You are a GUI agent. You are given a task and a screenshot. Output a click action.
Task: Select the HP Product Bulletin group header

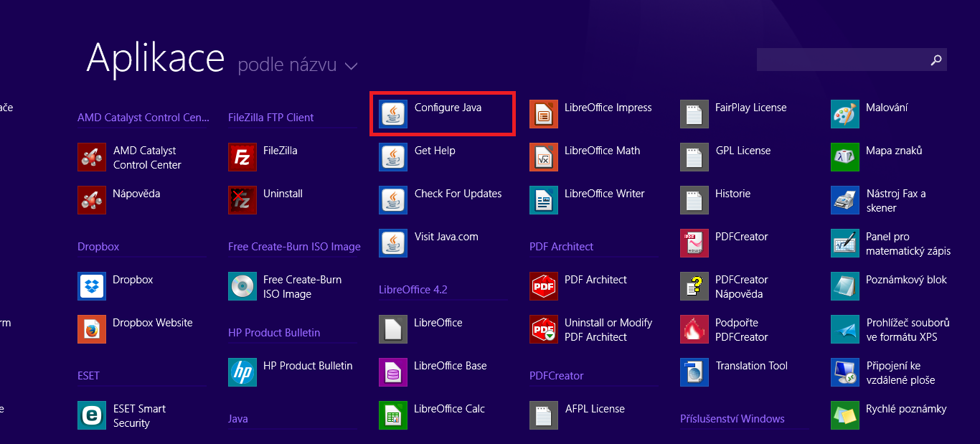(274, 333)
